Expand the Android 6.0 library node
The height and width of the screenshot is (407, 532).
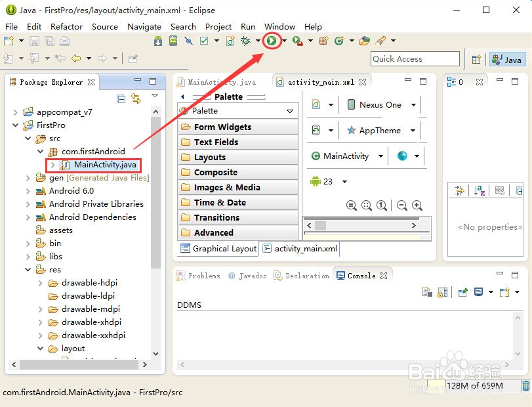(x=28, y=191)
